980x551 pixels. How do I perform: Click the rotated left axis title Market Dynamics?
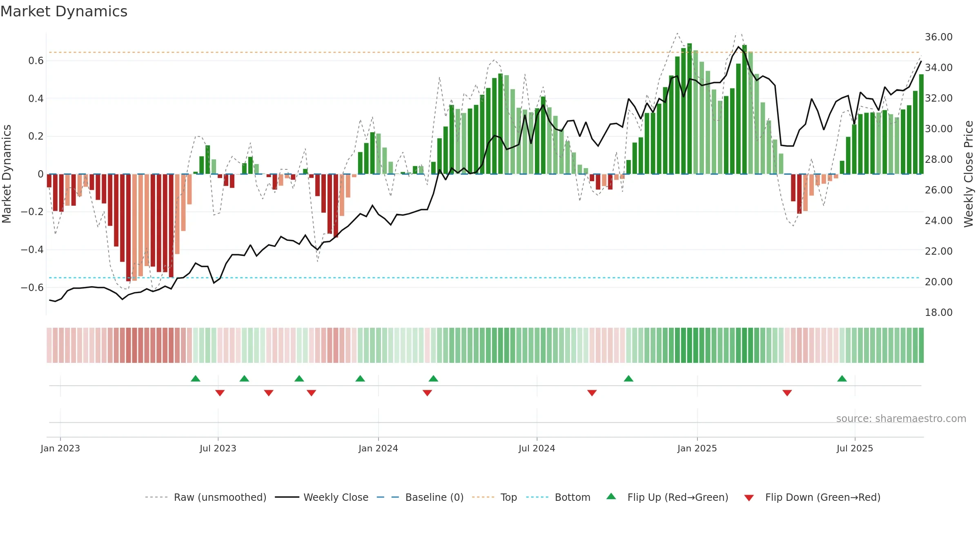pos(7,174)
